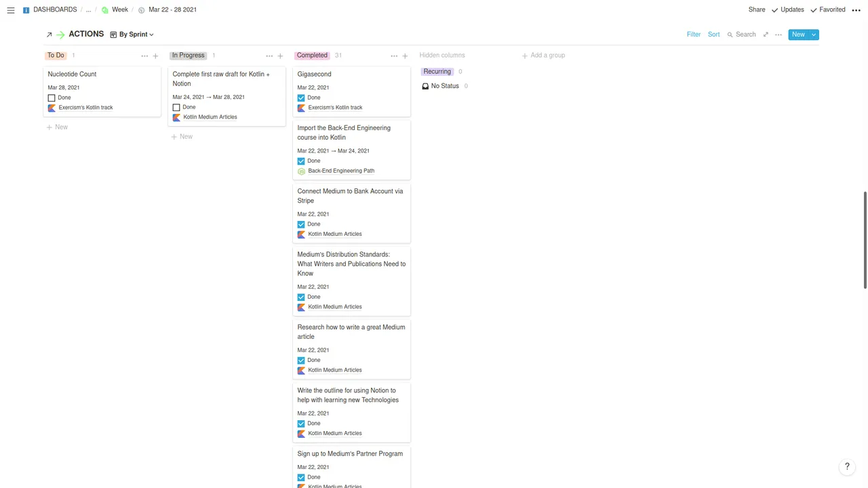Uncheck Done on Connect Medium to Bank Account card

tap(301, 224)
